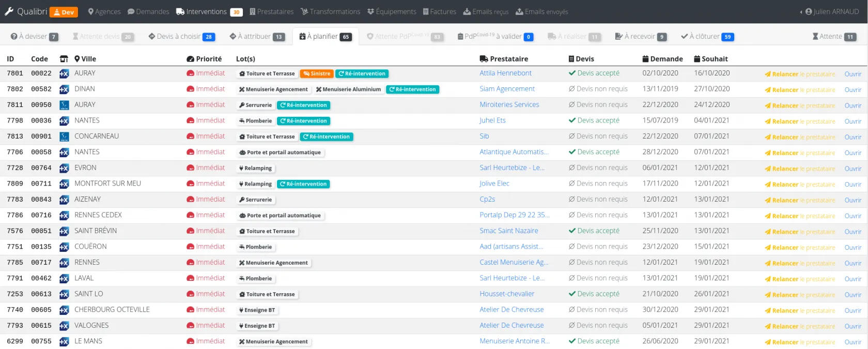Screen dimensions: 868x349
Task: Click the agency logo icon for code 00022
Action: 64,74
